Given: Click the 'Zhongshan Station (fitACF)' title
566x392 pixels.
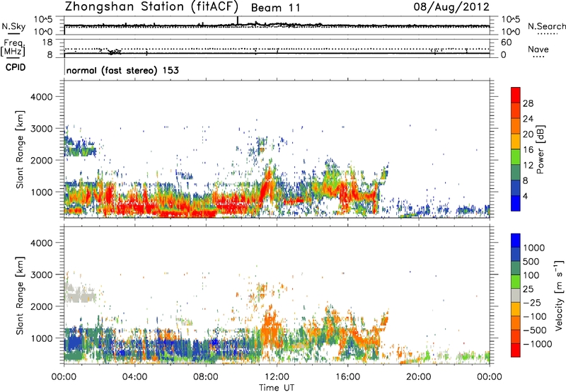Looking at the screenshot, I should pos(151,6).
